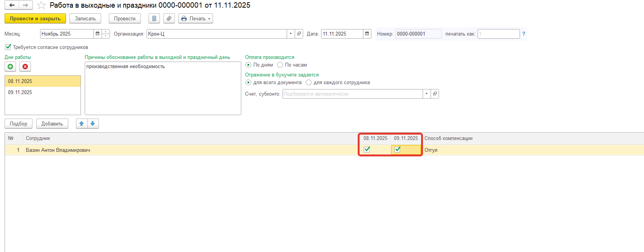Click the Подбор button

18,124
